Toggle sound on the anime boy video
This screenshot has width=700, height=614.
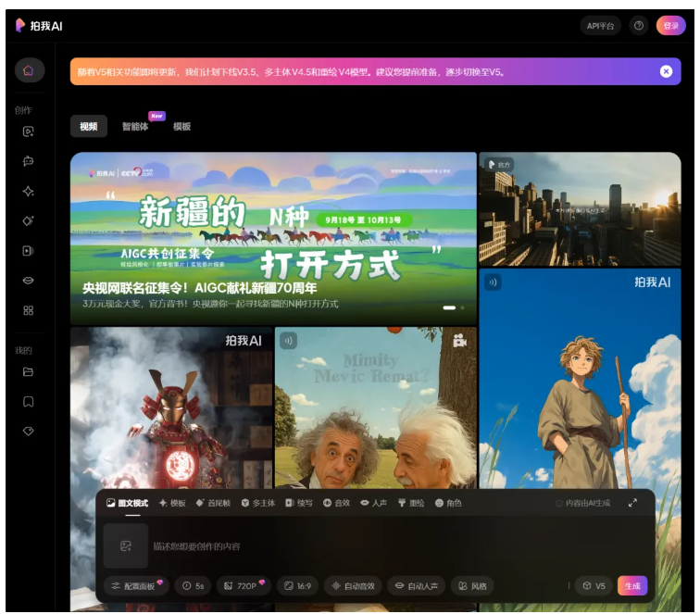pyautogui.click(x=493, y=282)
